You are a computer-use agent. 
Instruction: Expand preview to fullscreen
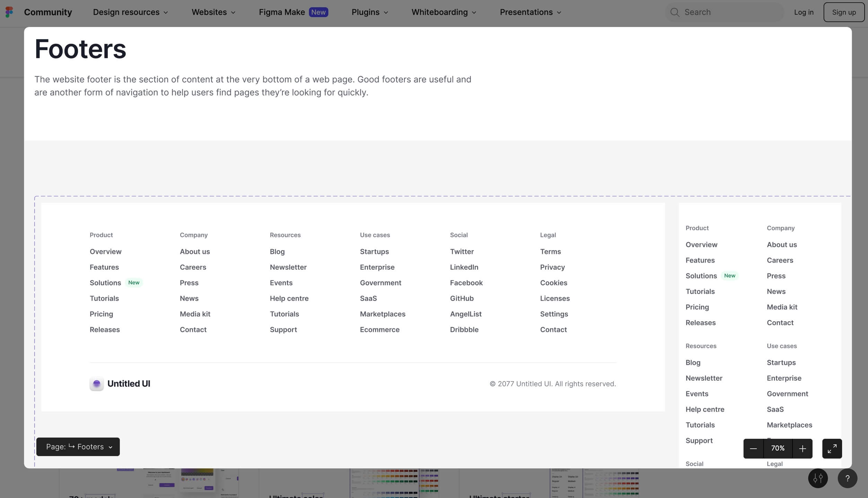(832, 448)
